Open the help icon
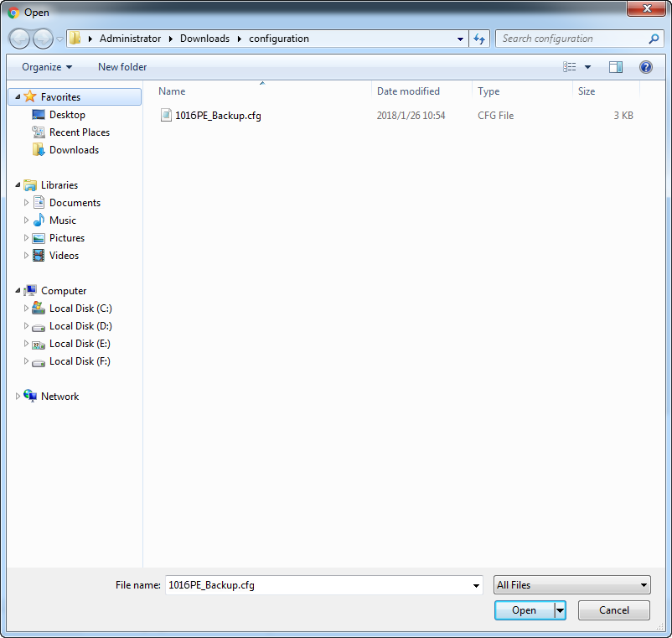The image size is (672, 638). click(645, 66)
